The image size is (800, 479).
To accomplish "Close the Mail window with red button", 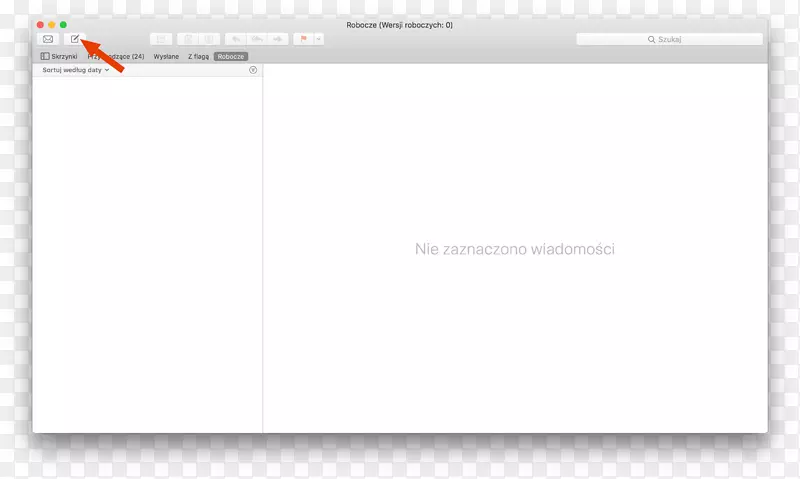I will tap(40, 24).
